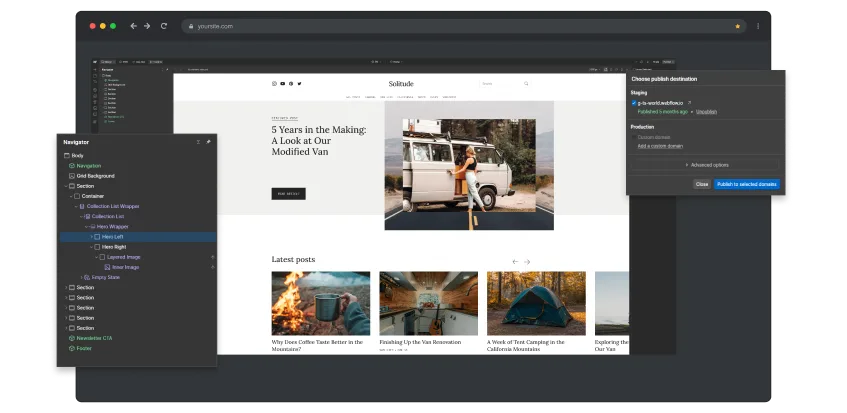Click the Solitude site logo
This screenshot has height=413, width=847.
click(401, 84)
